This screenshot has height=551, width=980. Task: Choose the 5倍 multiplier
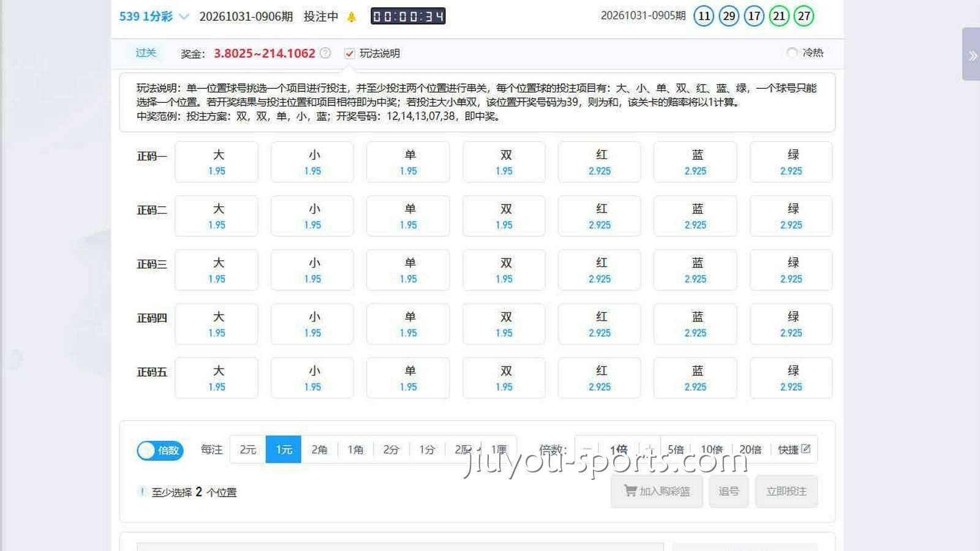pos(676,449)
